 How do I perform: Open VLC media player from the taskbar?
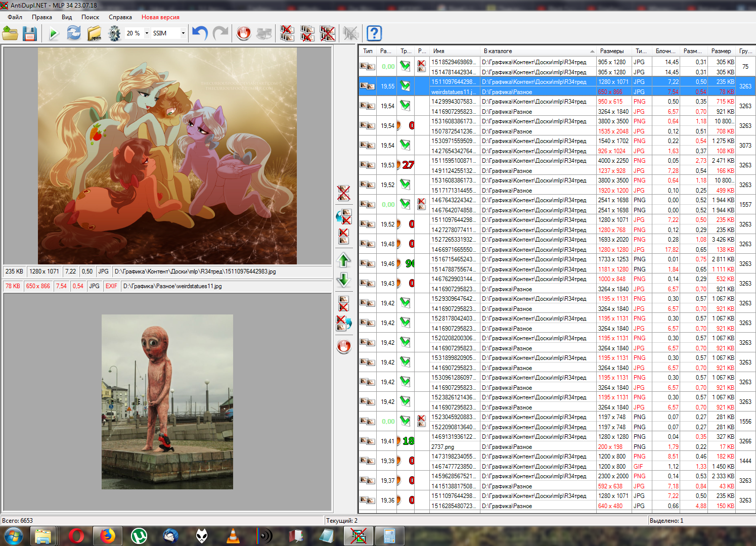click(232, 536)
